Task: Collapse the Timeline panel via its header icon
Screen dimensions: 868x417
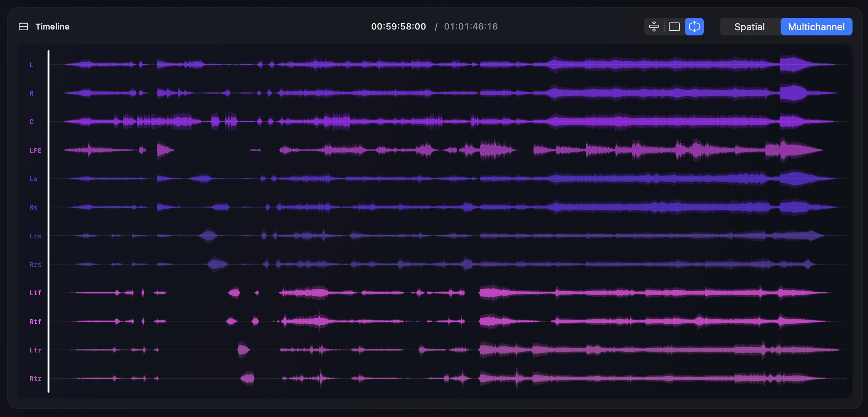Action: (23, 26)
